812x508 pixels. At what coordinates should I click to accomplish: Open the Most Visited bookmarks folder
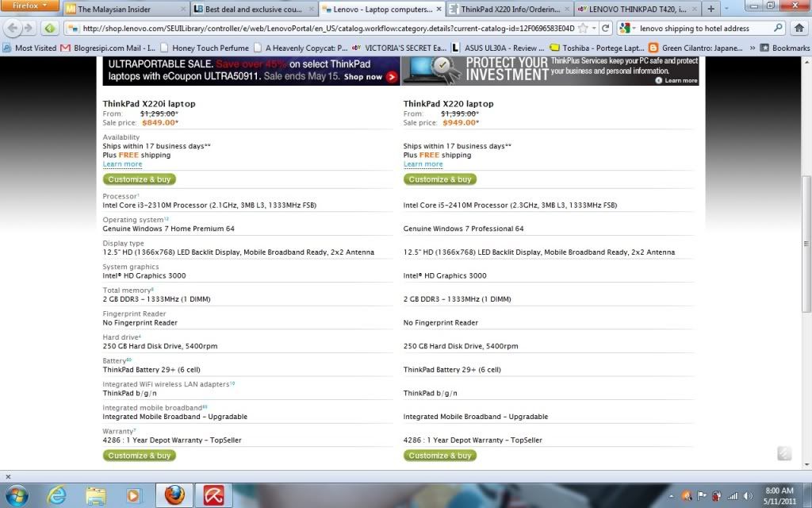pos(29,48)
